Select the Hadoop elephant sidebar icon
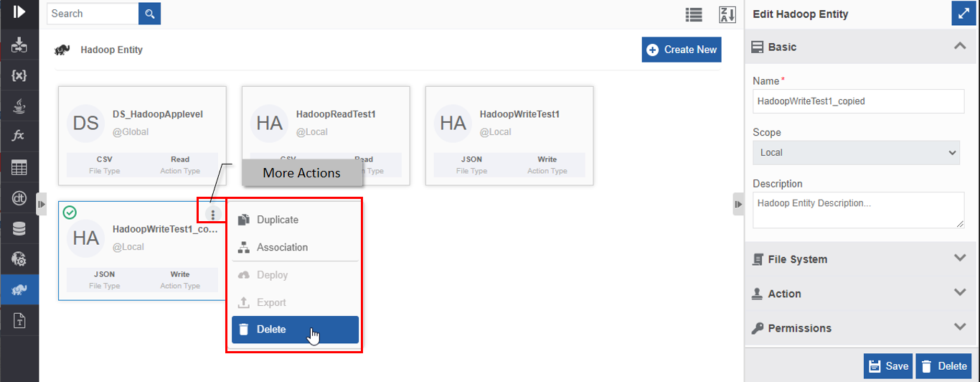 [x=19, y=289]
